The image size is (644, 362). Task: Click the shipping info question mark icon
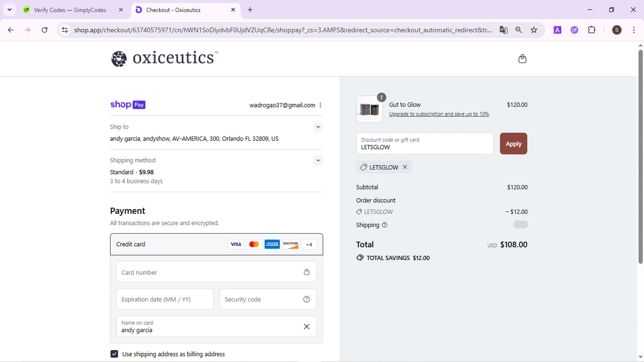[x=385, y=225]
